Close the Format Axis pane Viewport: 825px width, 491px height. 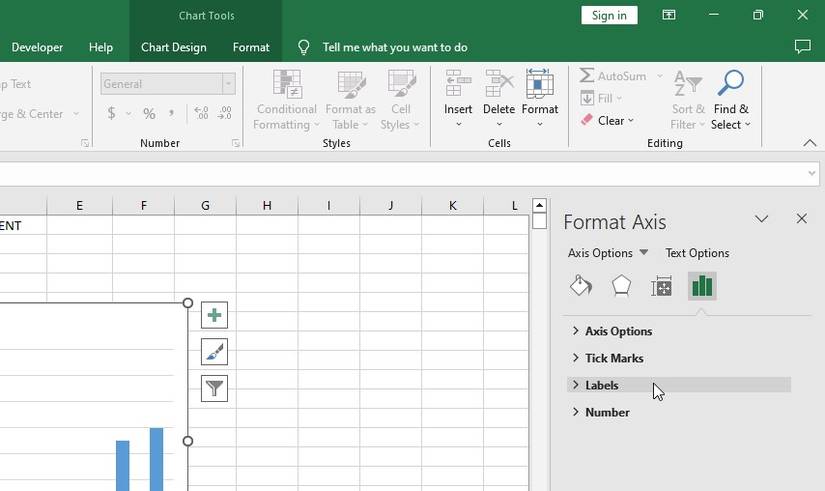[x=801, y=218]
